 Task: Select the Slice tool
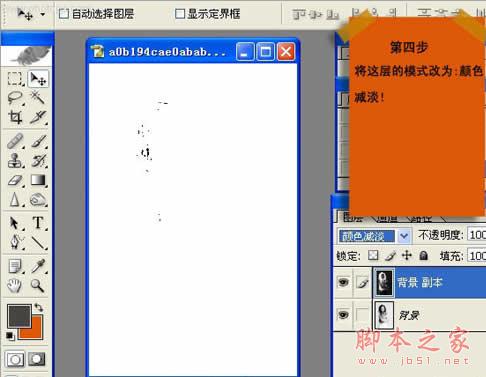(x=38, y=117)
